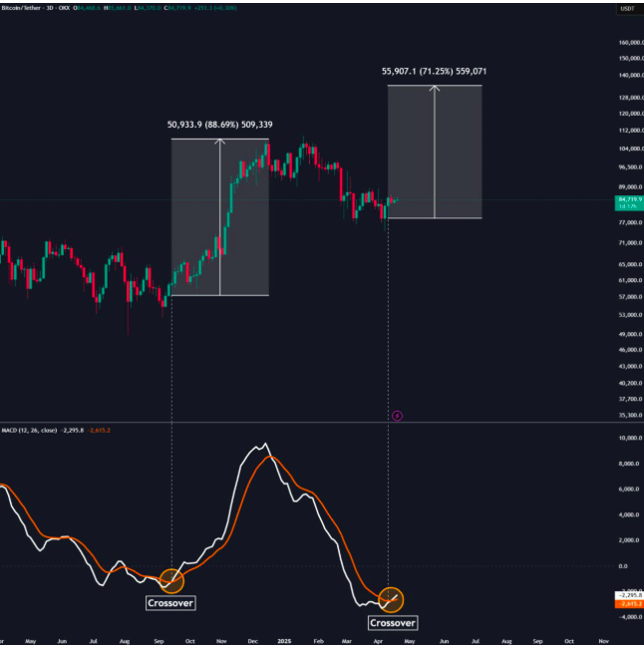
Task: Click the 112,000.0 price axis label
Action: coord(631,131)
